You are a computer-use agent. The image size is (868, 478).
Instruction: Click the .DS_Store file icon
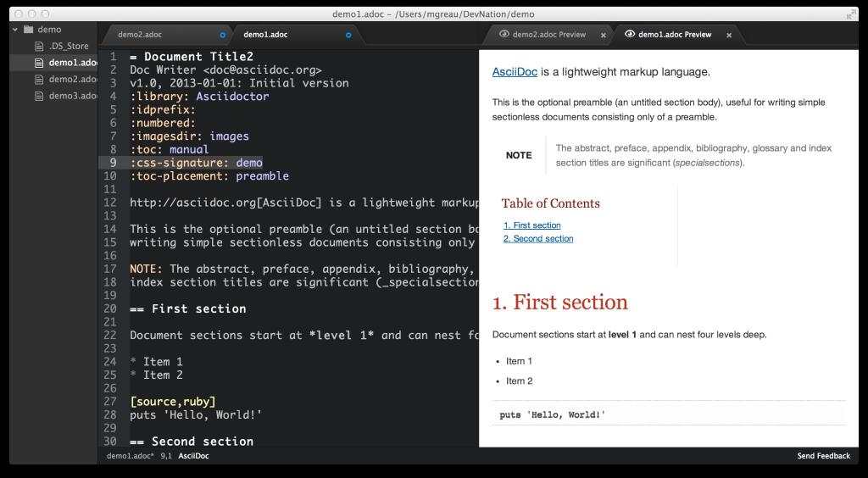click(39, 46)
